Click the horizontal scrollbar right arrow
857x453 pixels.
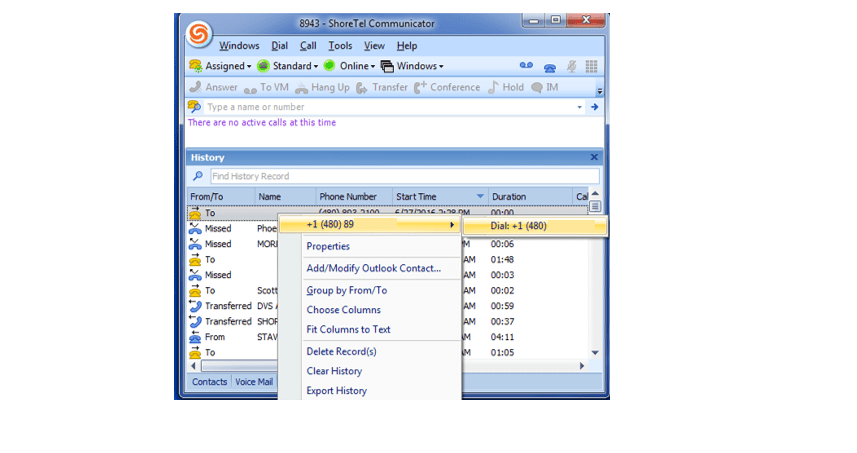point(582,366)
